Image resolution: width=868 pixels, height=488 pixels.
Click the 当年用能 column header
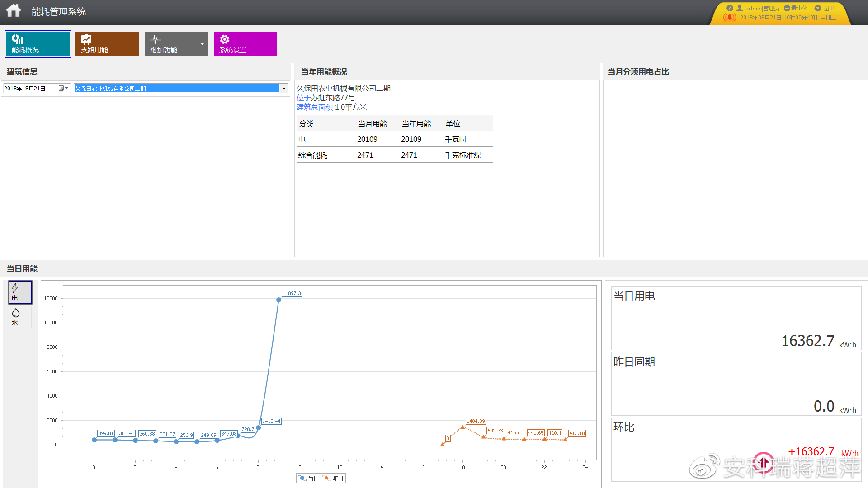(x=416, y=123)
